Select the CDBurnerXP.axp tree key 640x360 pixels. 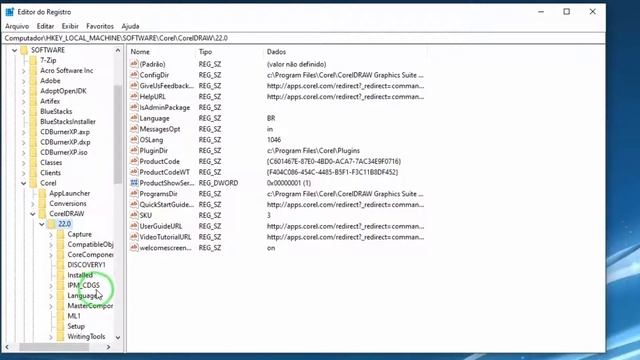click(65, 132)
